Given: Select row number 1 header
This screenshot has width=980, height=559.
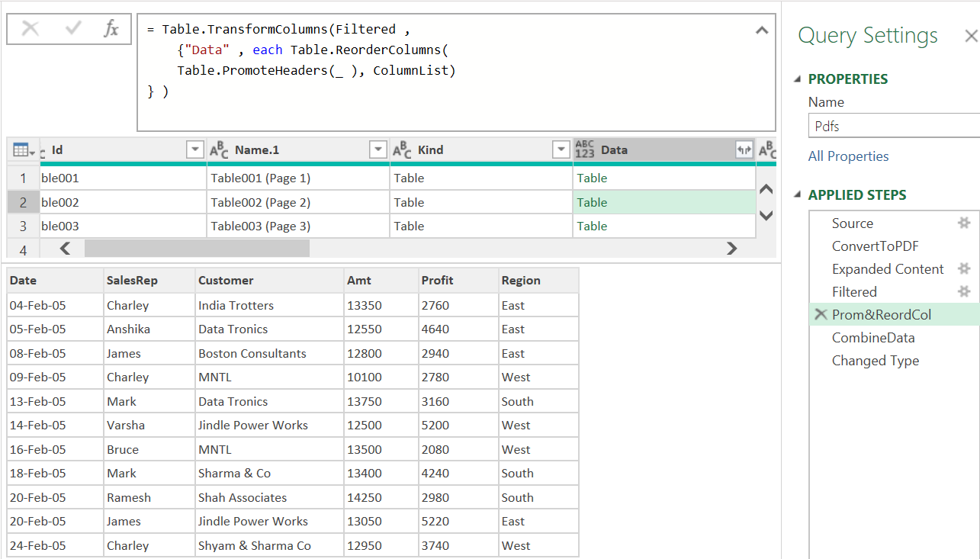Looking at the screenshot, I should click(23, 178).
